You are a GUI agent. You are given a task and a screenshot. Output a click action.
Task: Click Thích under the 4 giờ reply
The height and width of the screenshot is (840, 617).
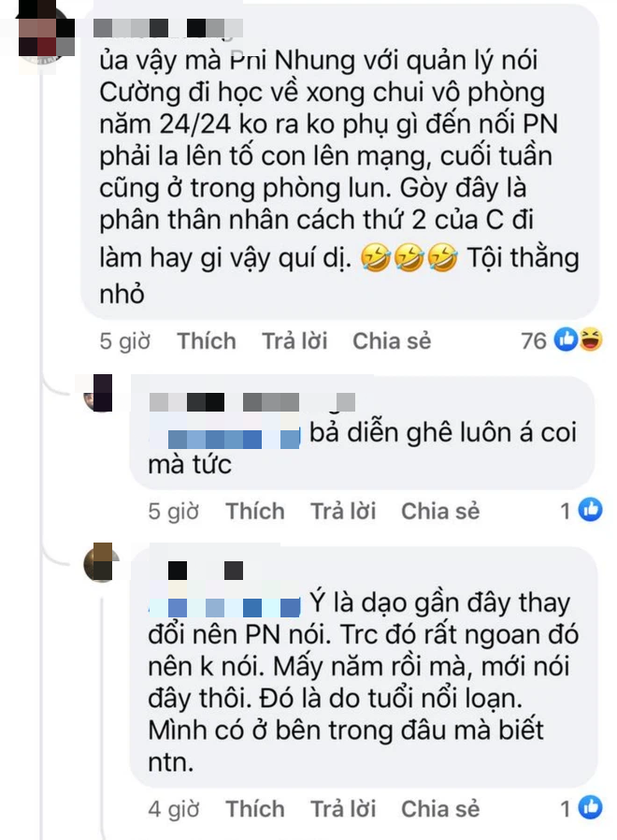click(x=255, y=808)
